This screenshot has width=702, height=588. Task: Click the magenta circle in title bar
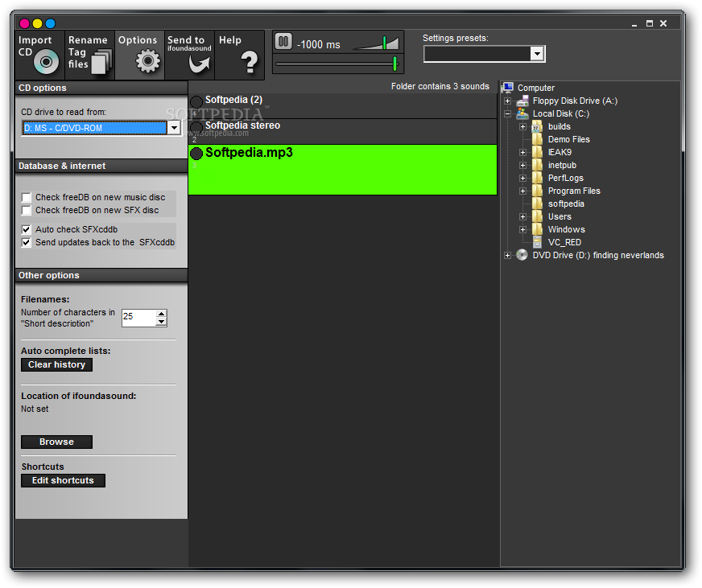(x=24, y=23)
